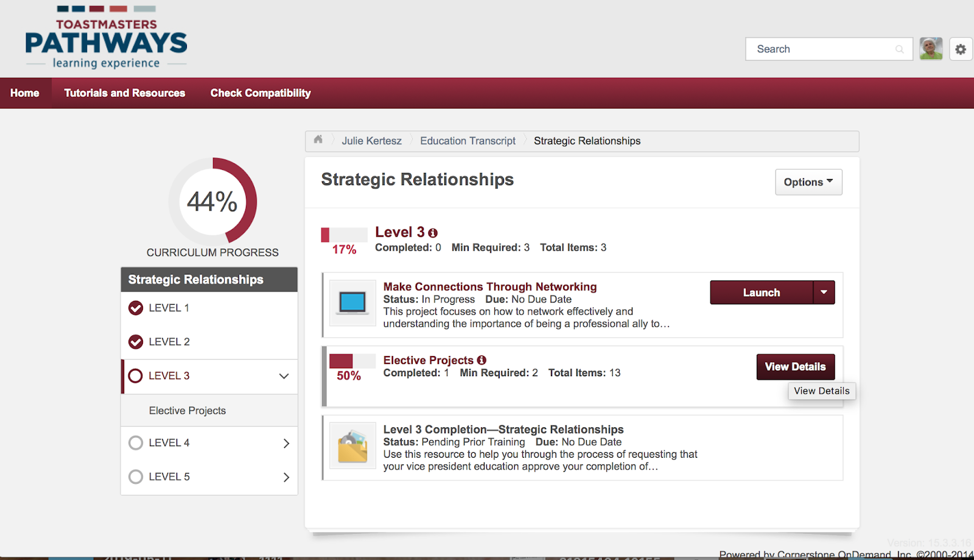Go to Check Compatibility tab
The image size is (974, 560).
pyautogui.click(x=261, y=93)
